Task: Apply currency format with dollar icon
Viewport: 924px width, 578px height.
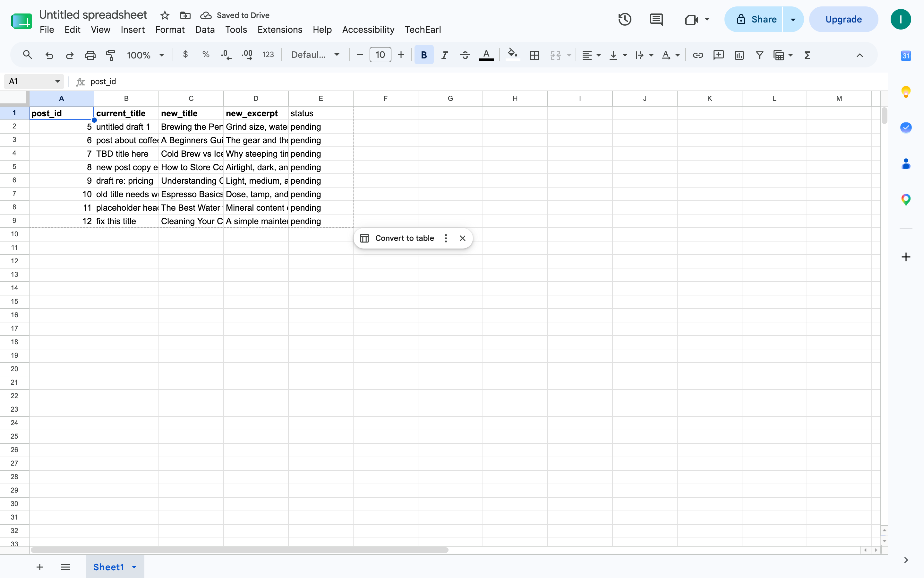Action: (185, 55)
